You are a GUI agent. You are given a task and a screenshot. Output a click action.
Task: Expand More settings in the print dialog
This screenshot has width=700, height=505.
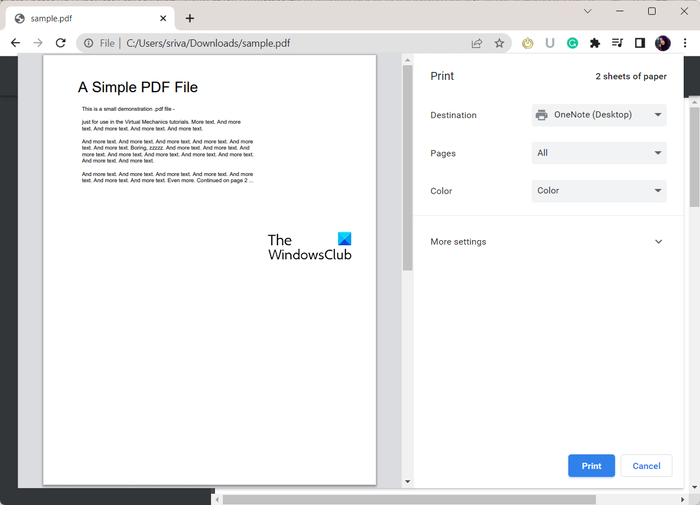(x=548, y=242)
